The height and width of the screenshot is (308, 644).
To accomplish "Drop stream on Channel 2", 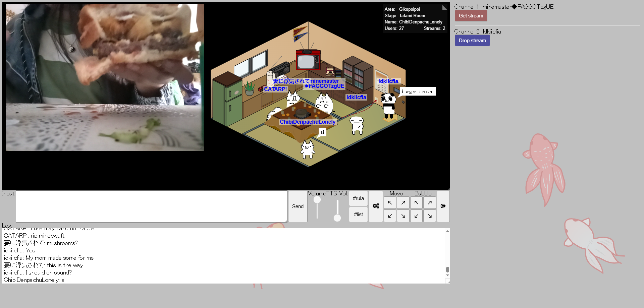I will point(472,41).
